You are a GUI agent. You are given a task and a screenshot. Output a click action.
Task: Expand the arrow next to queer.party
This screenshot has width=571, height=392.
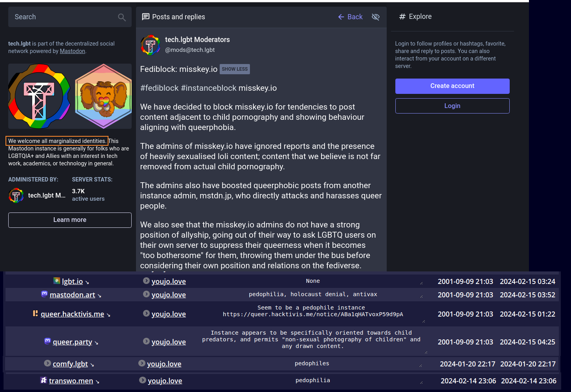tap(96, 343)
